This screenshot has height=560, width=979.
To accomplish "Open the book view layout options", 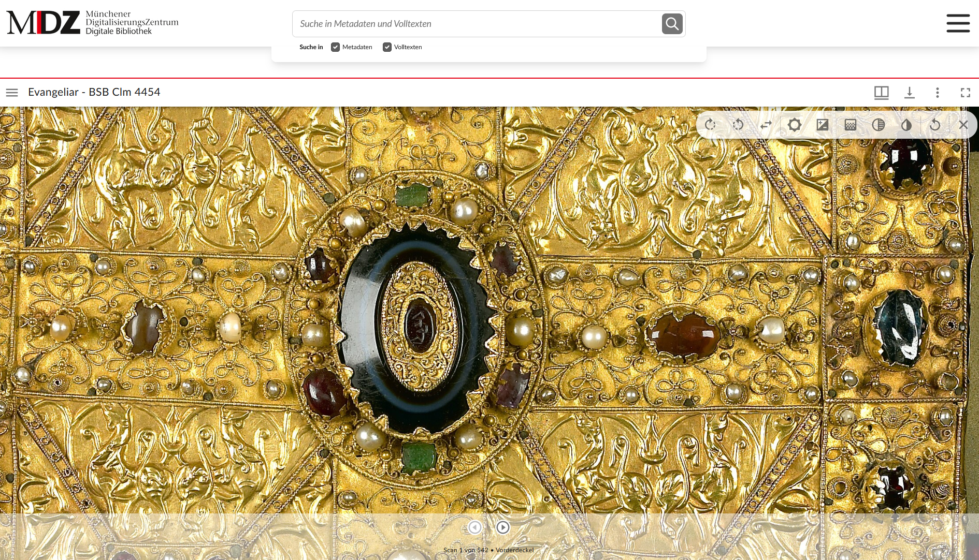I will coord(881,93).
